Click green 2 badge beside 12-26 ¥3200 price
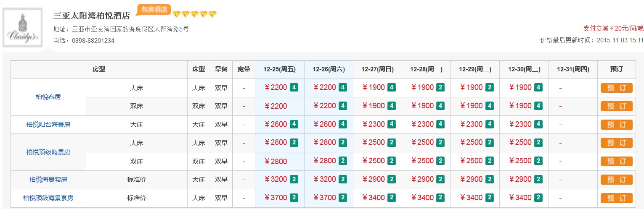644x209 pixels. (343, 179)
